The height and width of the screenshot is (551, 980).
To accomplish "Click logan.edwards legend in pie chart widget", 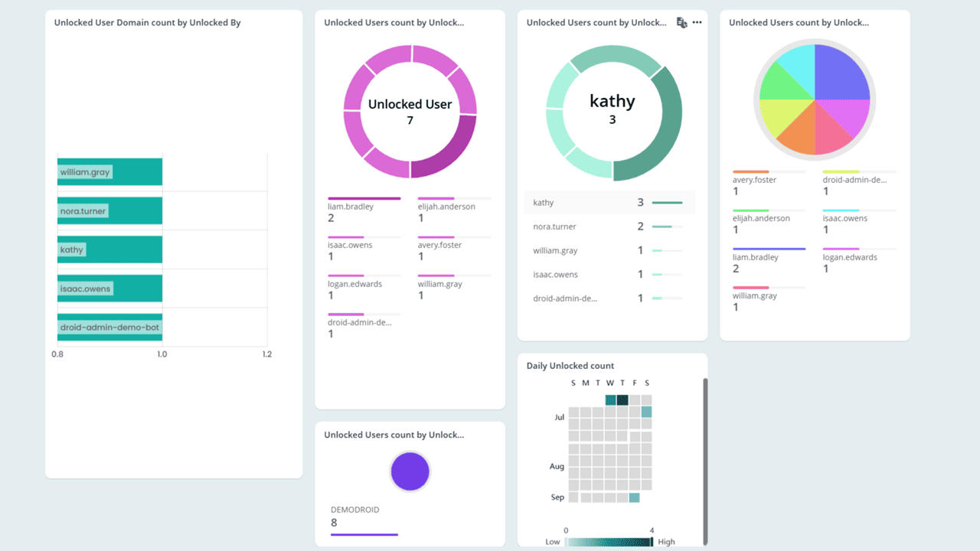I will (x=849, y=258).
